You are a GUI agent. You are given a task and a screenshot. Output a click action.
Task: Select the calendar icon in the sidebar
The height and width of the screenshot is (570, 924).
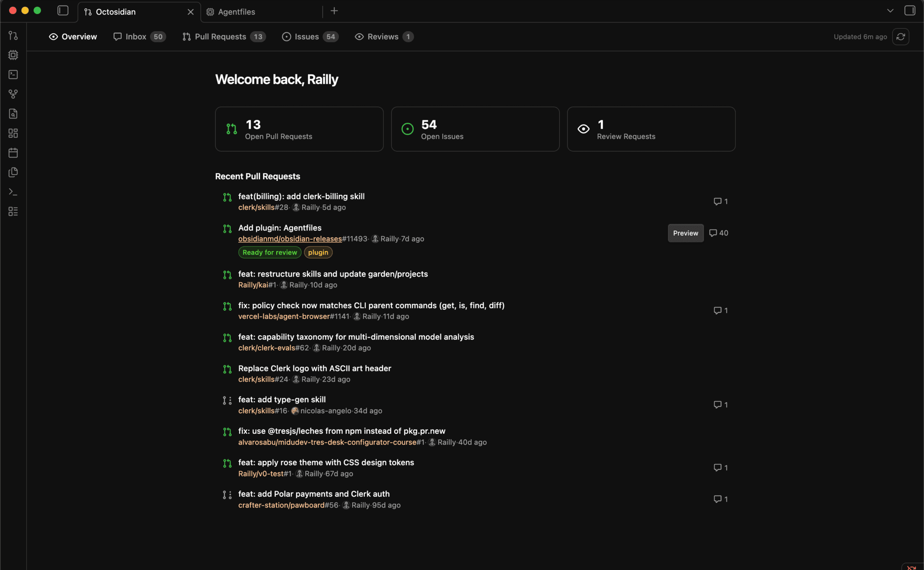(x=13, y=152)
